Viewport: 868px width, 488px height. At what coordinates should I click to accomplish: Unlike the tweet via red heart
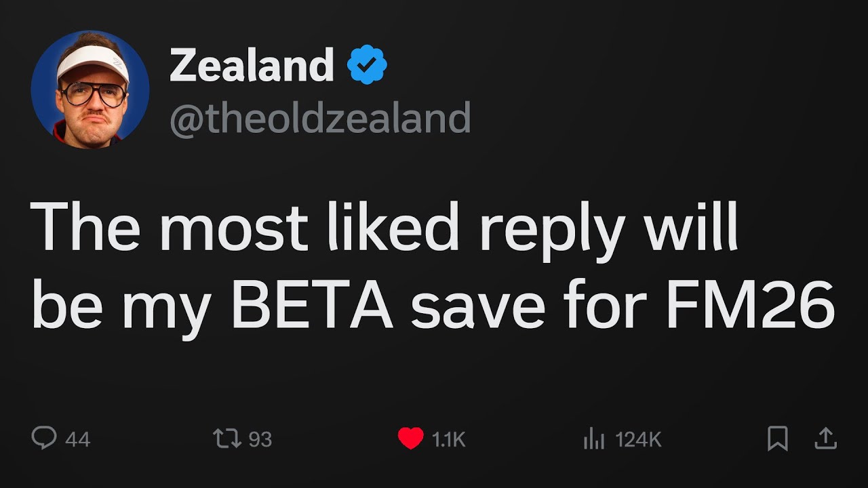410,439
